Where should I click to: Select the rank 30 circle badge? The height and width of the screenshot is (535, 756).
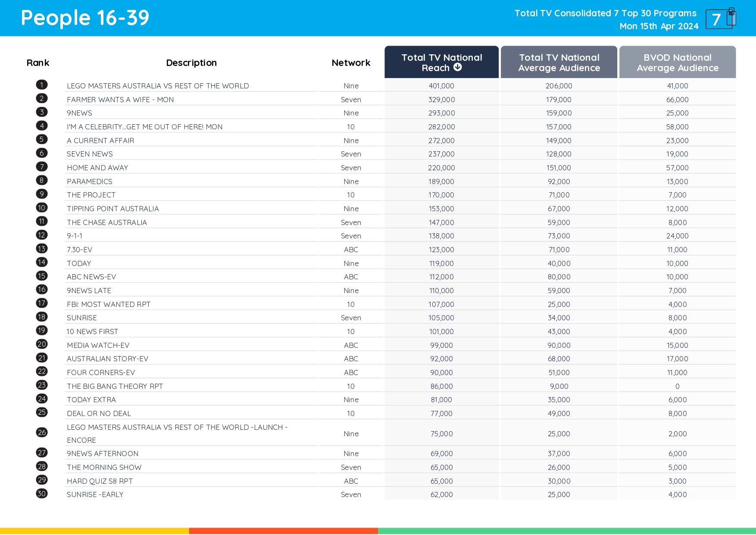point(41,494)
